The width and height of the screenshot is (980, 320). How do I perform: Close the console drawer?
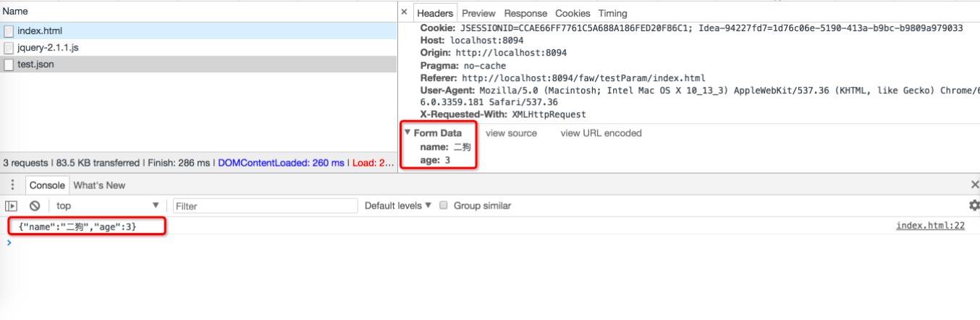pyautogui.click(x=974, y=185)
